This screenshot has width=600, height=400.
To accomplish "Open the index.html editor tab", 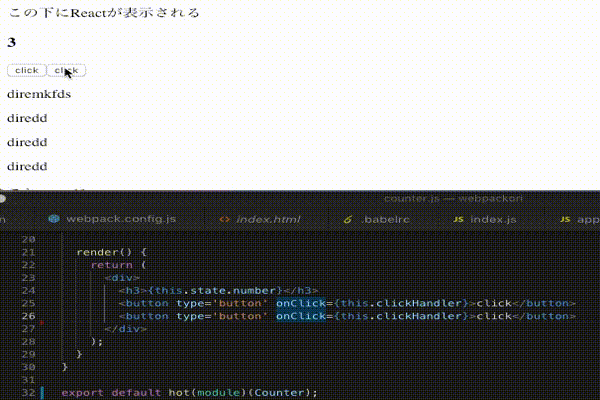I will click(268, 219).
